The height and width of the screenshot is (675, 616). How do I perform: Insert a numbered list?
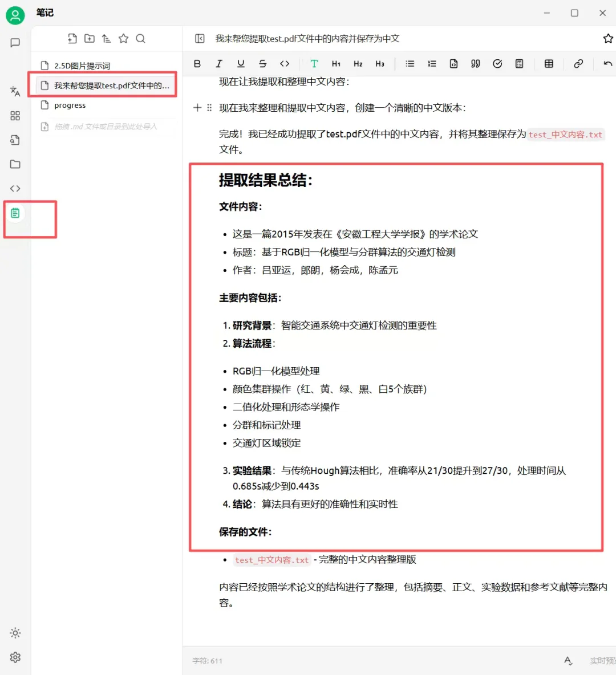(x=432, y=63)
